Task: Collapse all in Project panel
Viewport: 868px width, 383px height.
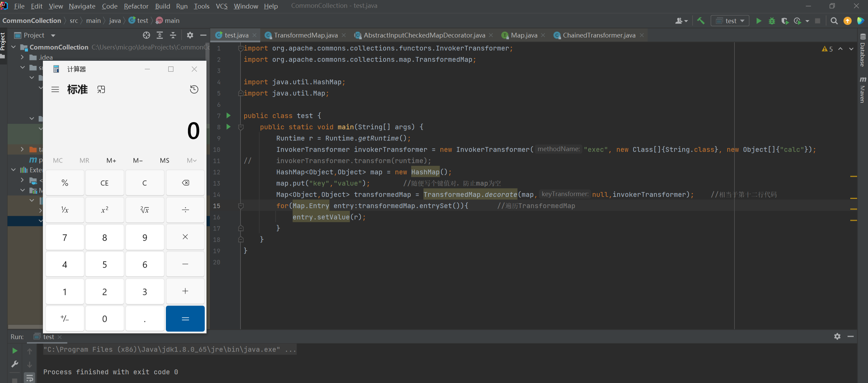Action: (173, 35)
